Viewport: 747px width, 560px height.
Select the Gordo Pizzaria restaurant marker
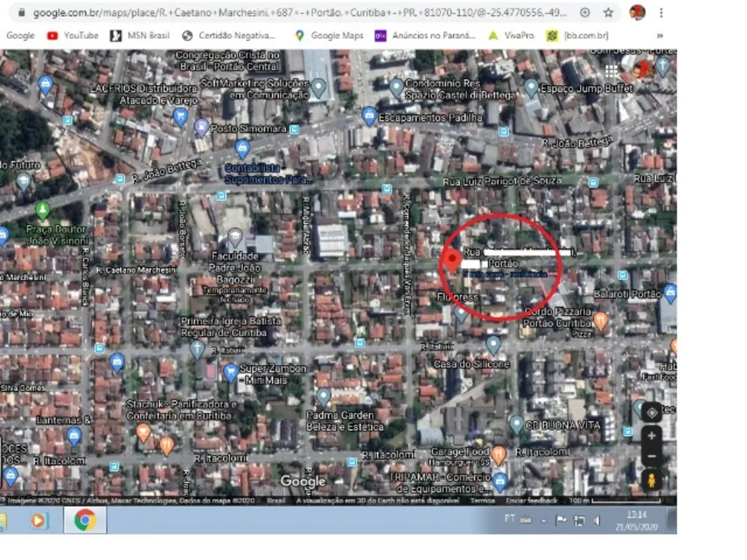tap(601, 321)
